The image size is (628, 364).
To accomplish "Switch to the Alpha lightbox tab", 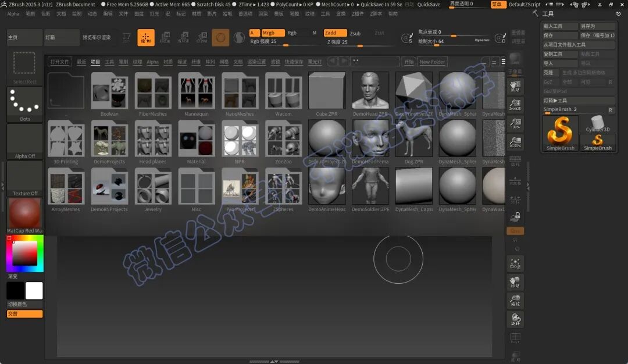I will coord(152,62).
